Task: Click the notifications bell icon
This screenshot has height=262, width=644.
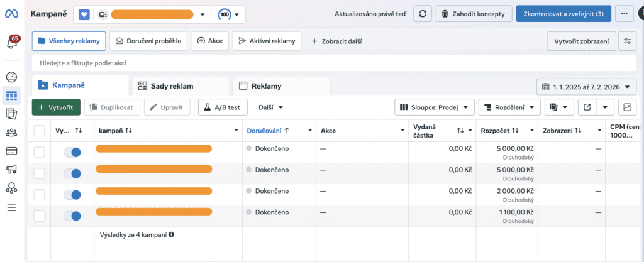Action: (11, 44)
